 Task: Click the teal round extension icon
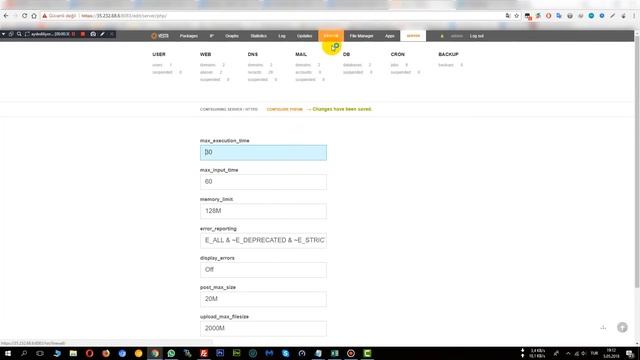[591, 16]
